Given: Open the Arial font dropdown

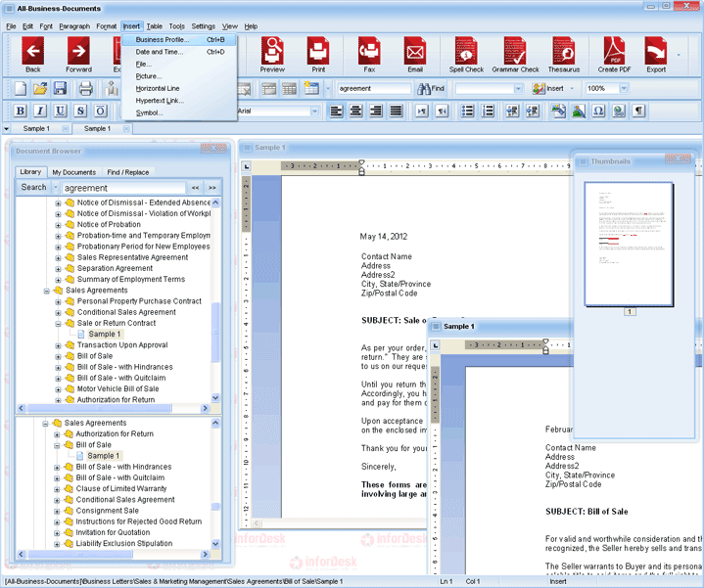Looking at the screenshot, I should (314, 111).
